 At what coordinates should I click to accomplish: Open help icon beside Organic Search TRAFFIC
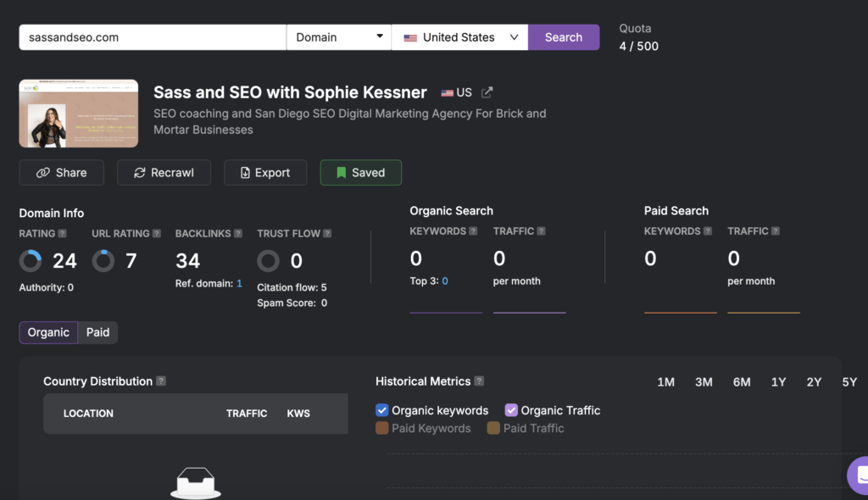coord(541,231)
